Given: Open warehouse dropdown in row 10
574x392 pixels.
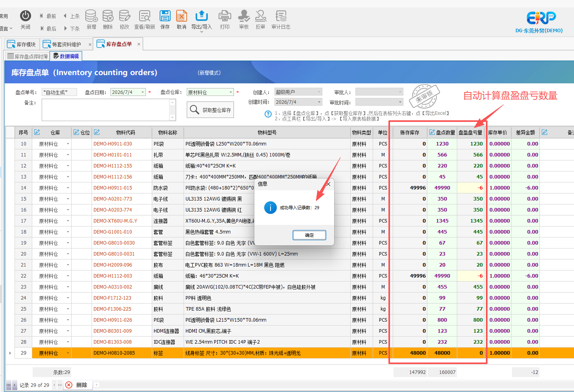Looking at the screenshot, I should [x=68, y=144].
